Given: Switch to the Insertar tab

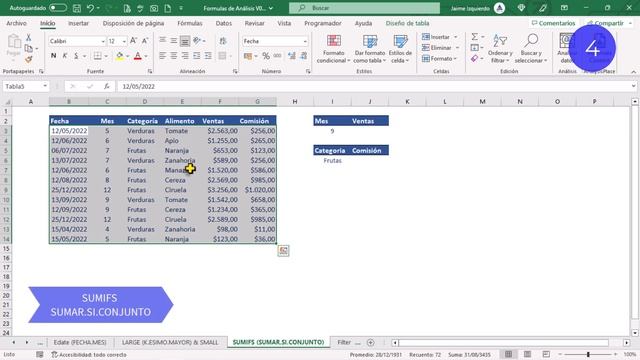Looking at the screenshot, I should pos(78,23).
